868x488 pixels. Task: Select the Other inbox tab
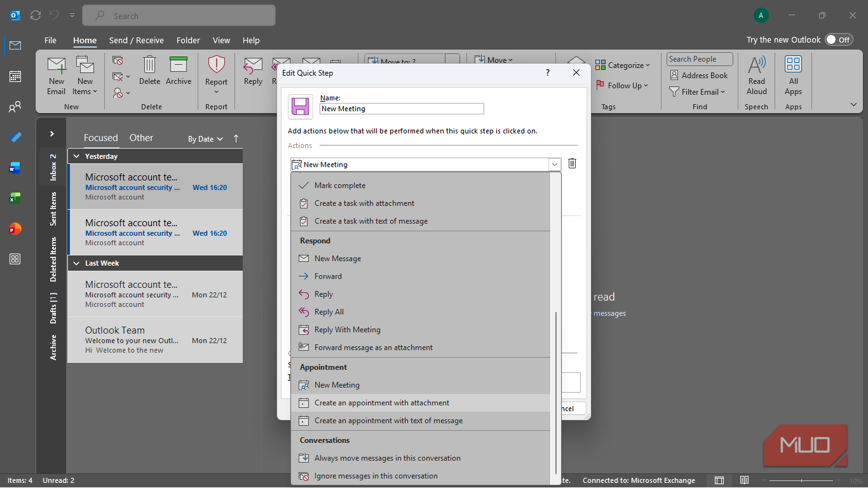(x=141, y=138)
